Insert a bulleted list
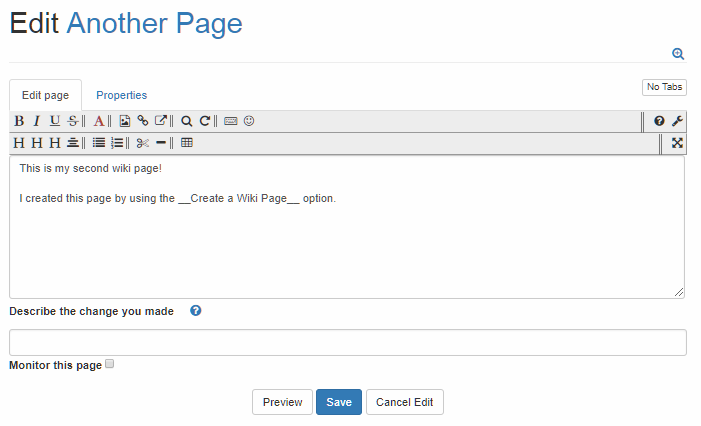Image resolution: width=701 pixels, height=426 pixels. 99,143
